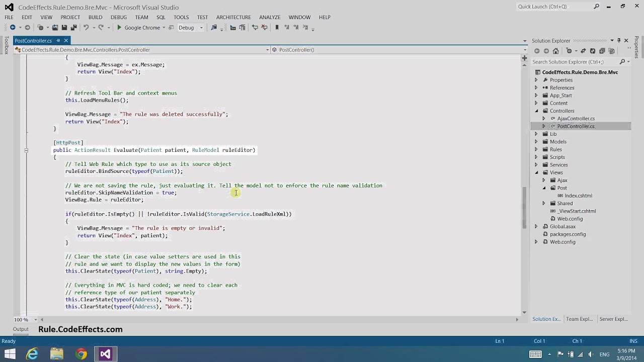Open the EDIT menu
This screenshot has width=644, height=362.
click(x=27, y=17)
